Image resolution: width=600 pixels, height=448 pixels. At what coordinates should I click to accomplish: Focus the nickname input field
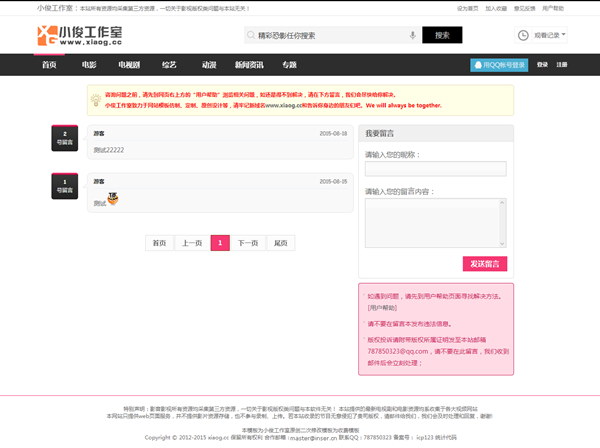pos(435,169)
